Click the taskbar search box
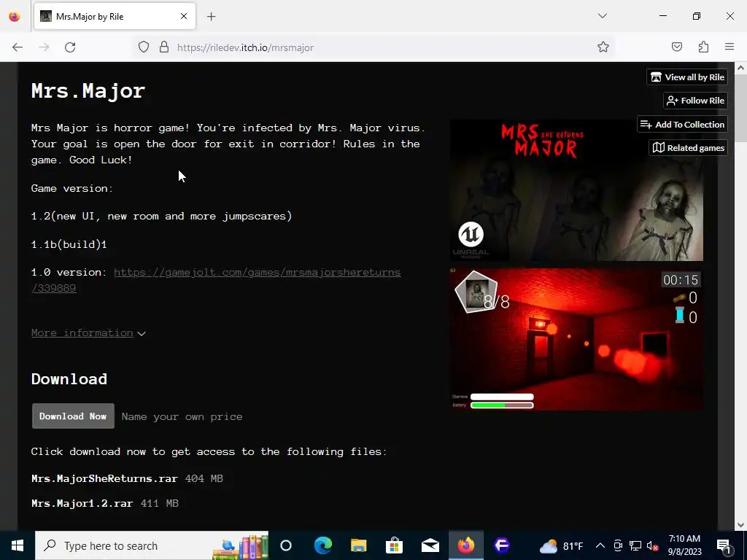Viewport: 747px width, 560px height. click(152, 545)
